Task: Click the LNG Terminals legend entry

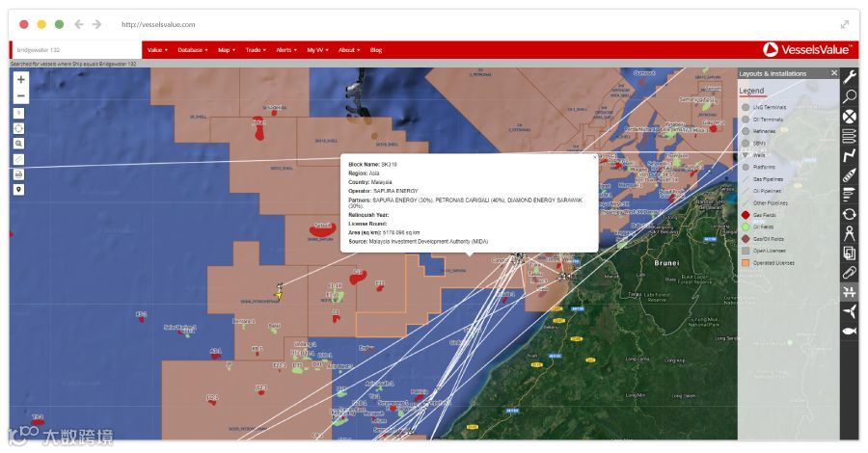Action: coord(764,107)
